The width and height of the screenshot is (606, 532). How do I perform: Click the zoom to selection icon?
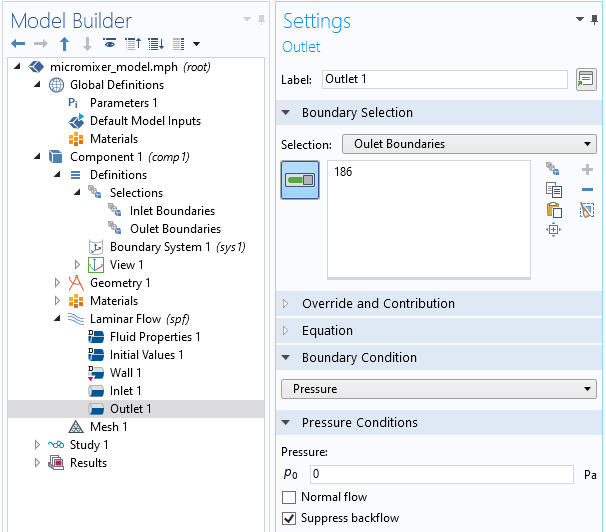coord(553,229)
